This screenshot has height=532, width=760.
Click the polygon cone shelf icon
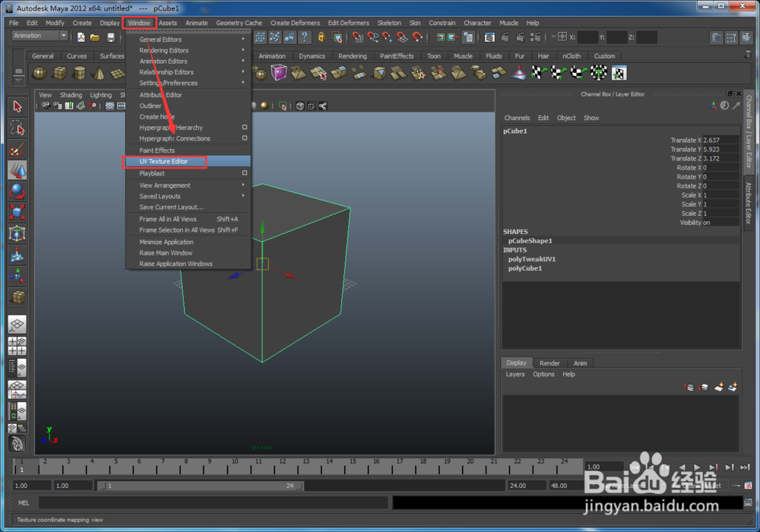click(x=98, y=73)
